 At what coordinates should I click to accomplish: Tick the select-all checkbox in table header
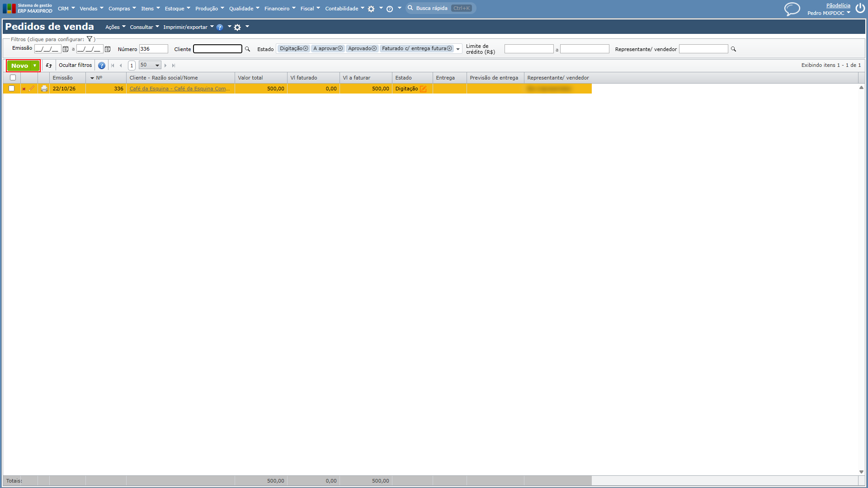click(13, 78)
